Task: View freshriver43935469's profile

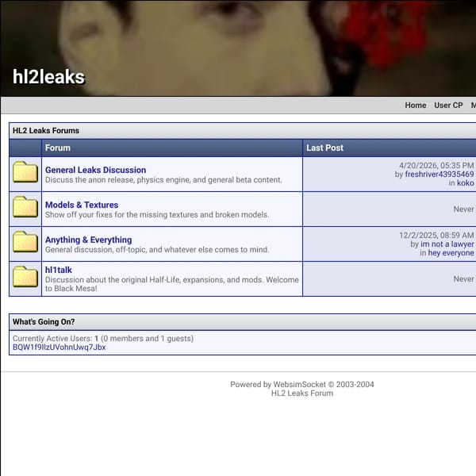Action: [440, 175]
